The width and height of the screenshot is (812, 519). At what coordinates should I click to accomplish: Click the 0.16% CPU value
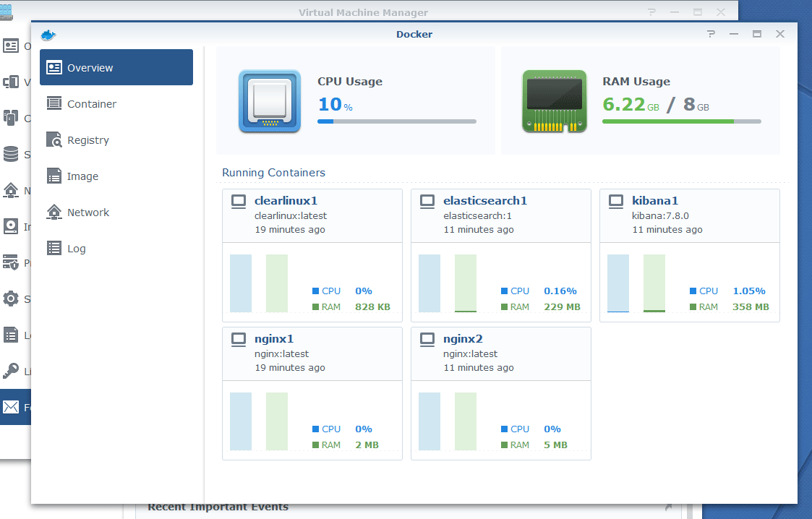(x=560, y=291)
